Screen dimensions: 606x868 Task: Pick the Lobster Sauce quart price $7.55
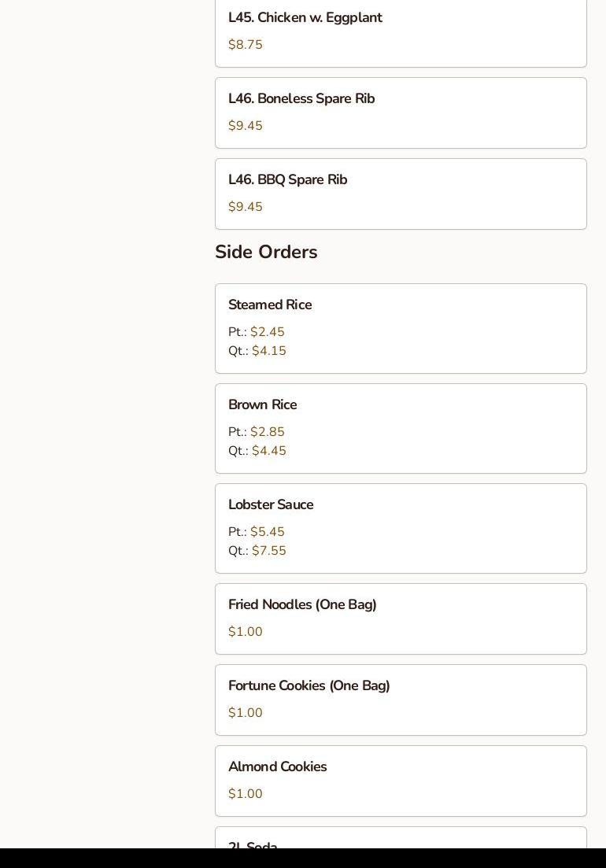(269, 551)
